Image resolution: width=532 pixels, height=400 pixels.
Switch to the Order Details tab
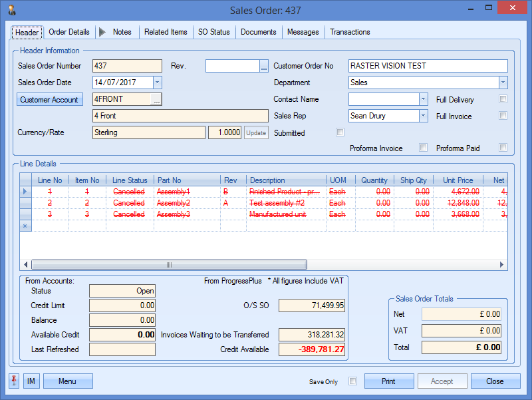[x=69, y=32]
